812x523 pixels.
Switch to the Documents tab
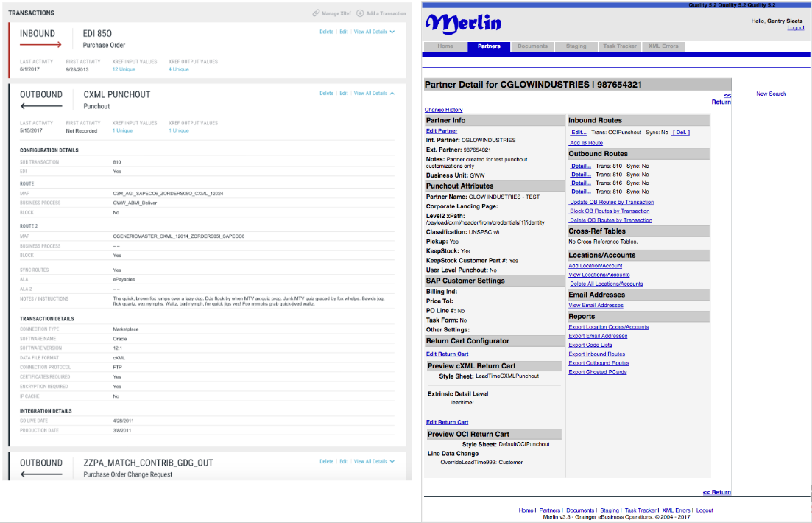click(532, 46)
